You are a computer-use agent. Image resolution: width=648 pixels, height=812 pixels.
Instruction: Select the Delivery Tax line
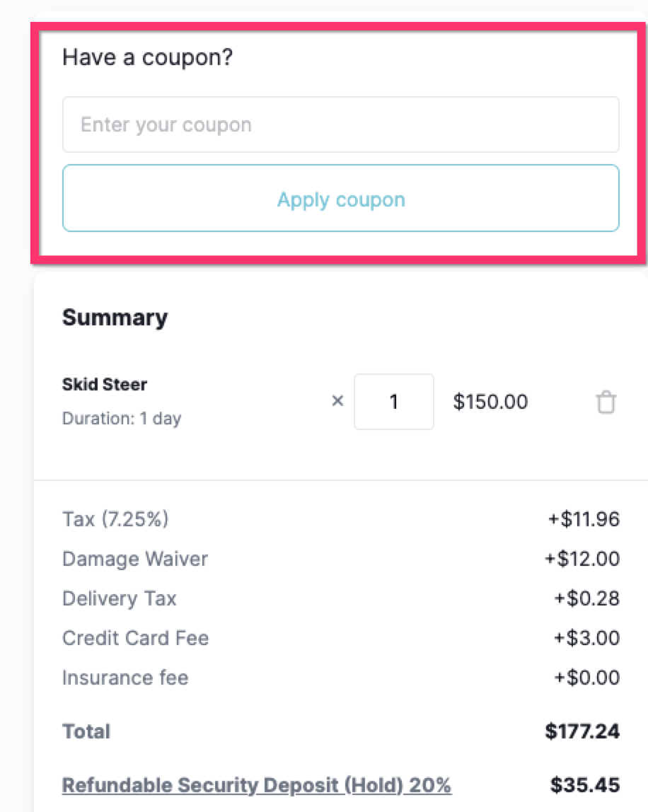click(119, 598)
